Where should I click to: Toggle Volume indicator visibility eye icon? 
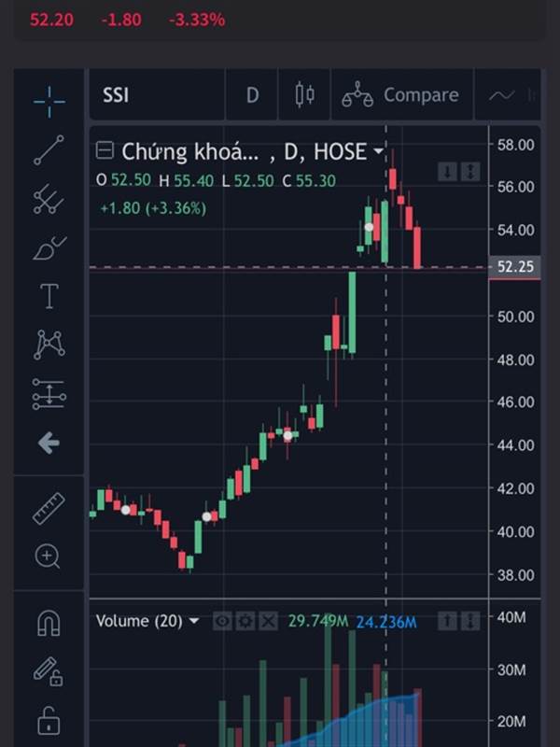pos(222,621)
